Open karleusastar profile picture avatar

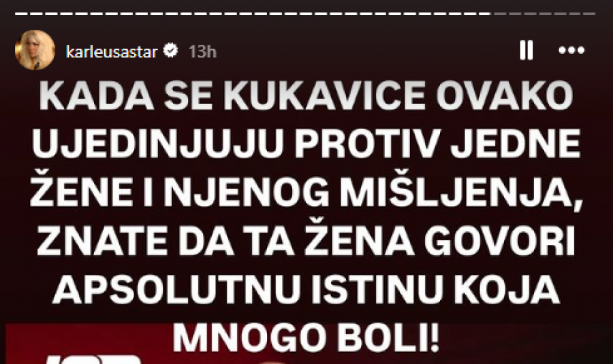[35, 50]
